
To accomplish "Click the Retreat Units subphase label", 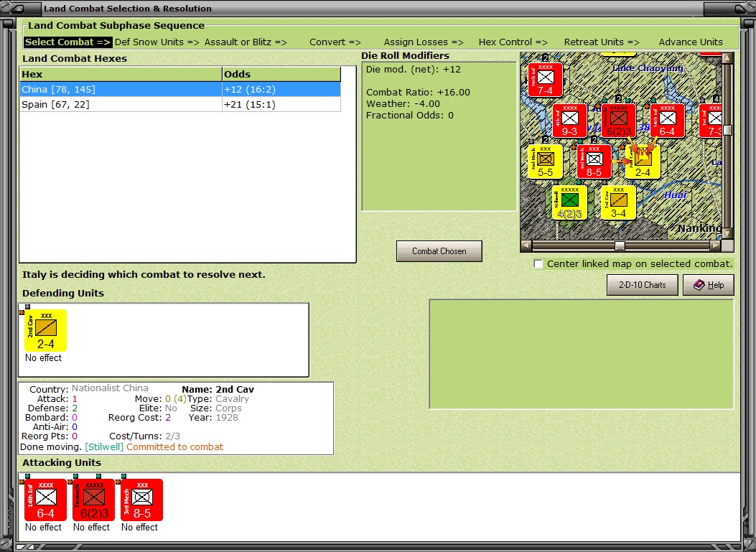I will [x=602, y=42].
